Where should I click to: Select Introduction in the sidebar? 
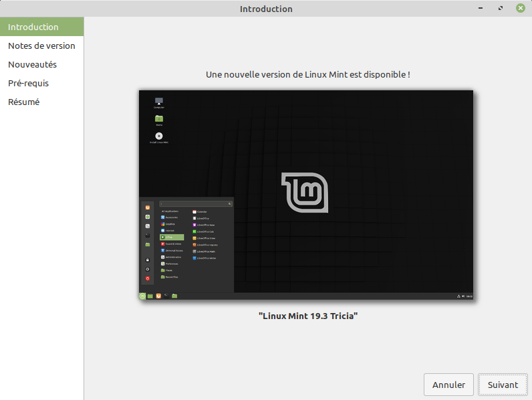[33, 27]
